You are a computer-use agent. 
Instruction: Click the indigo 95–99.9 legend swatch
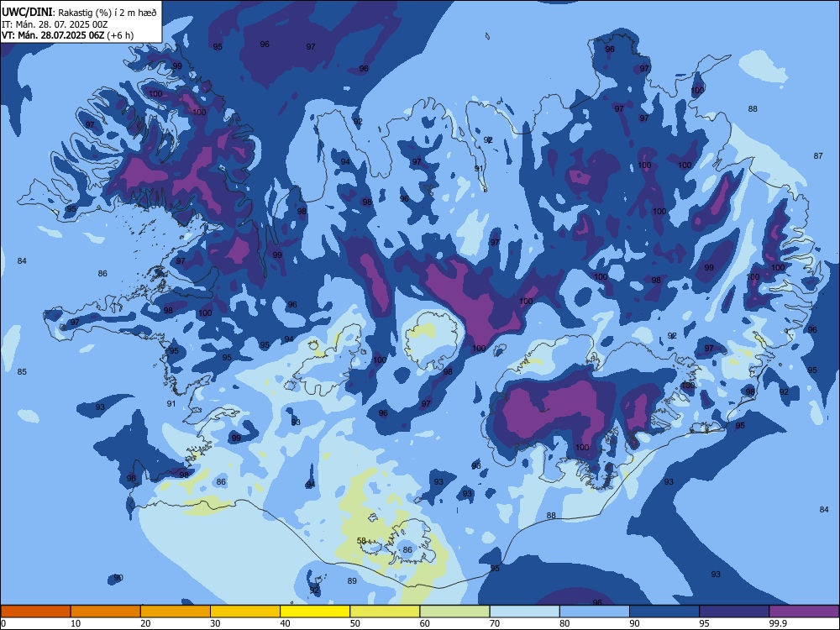[x=734, y=612]
